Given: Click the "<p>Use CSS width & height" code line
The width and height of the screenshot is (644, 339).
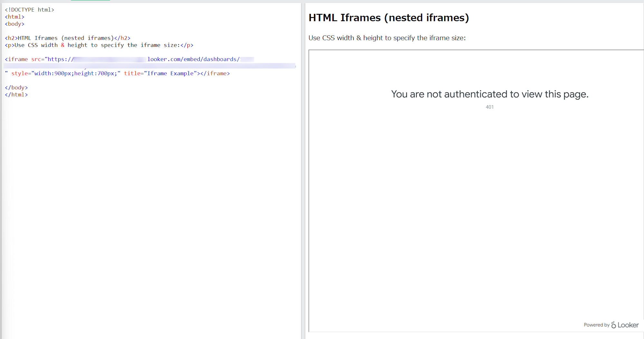Looking at the screenshot, I should [99, 45].
